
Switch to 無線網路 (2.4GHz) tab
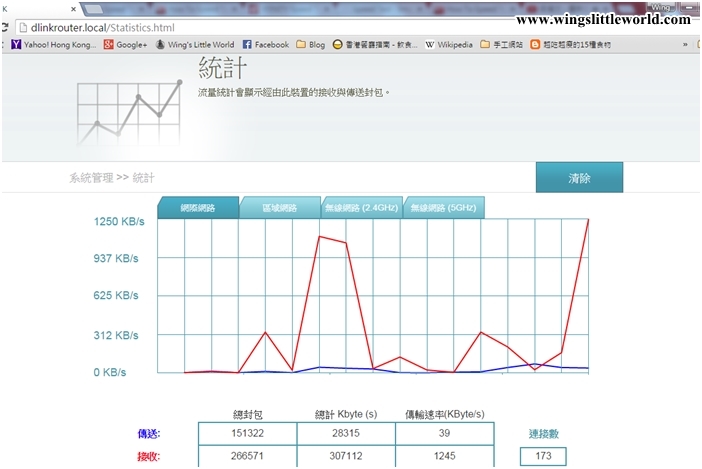pyautogui.click(x=361, y=208)
